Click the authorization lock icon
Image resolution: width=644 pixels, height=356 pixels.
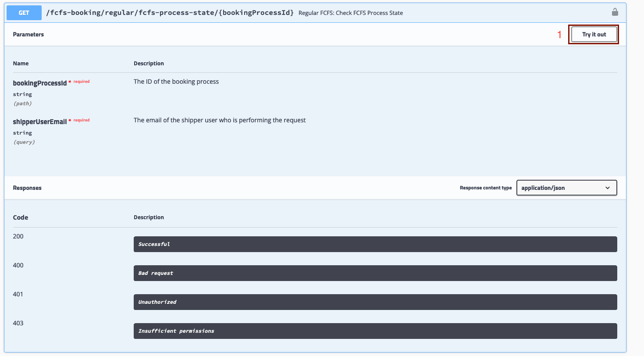(x=615, y=12)
